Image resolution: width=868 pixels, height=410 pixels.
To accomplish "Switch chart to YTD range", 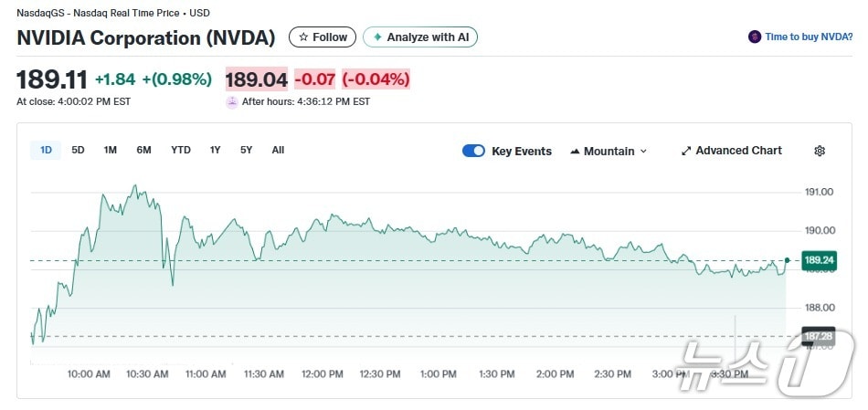I will [x=181, y=150].
